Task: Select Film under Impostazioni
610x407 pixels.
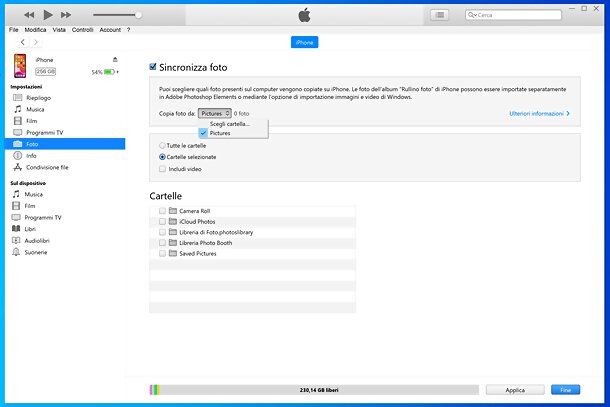Action: [x=32, y=121]
